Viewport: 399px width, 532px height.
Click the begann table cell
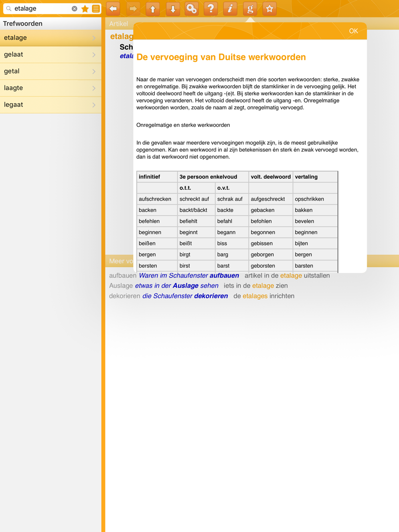tap(232, 233)
